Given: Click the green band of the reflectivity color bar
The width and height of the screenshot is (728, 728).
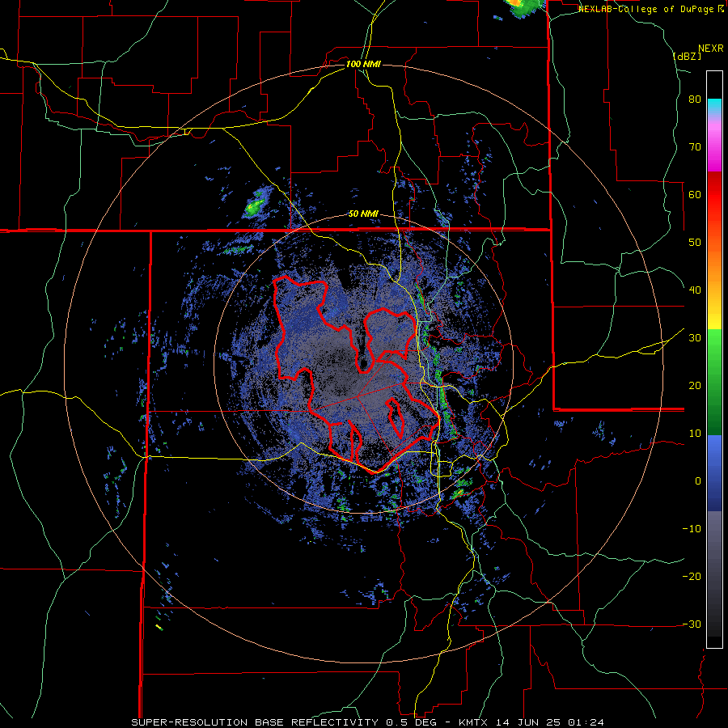Looking at the screenshot, I should (x=714, y=381).
